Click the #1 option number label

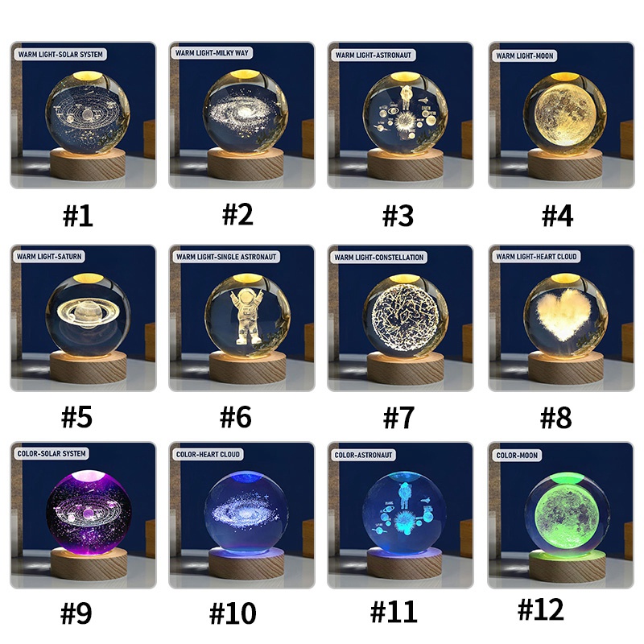[77, 216]
